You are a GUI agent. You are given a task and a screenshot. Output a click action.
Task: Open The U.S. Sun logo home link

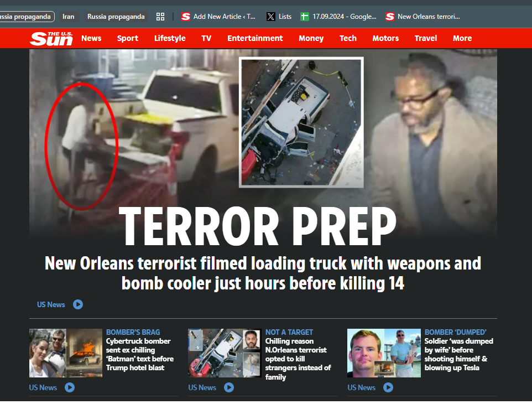(x=51, y=38)
